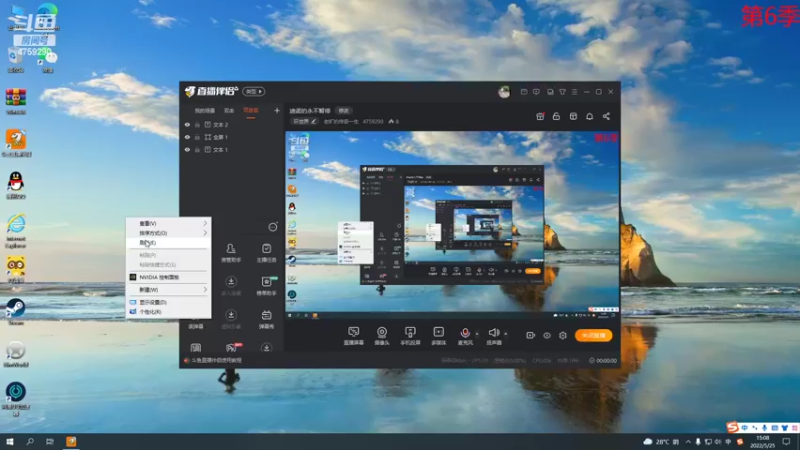Open Task View on the taskbar
Image resolution: width=800 pixels, height=450 pixels.
click(49, 441)
